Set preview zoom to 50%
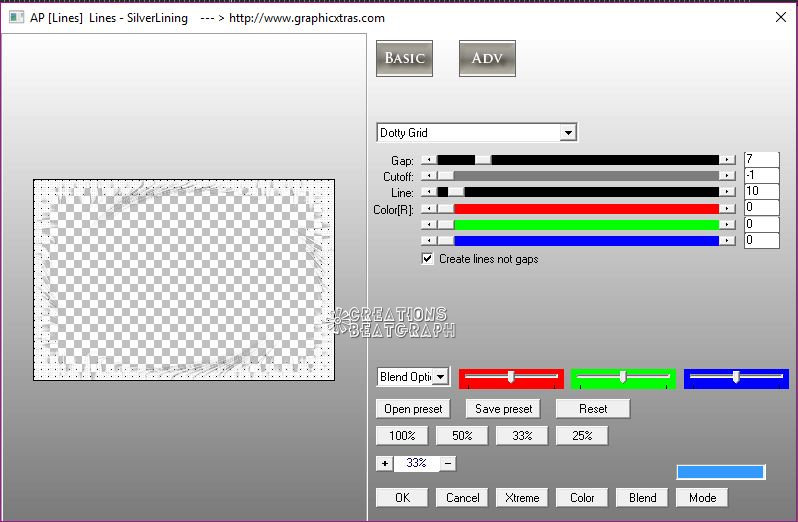This screenshot has height=522, width=798. 462,436
